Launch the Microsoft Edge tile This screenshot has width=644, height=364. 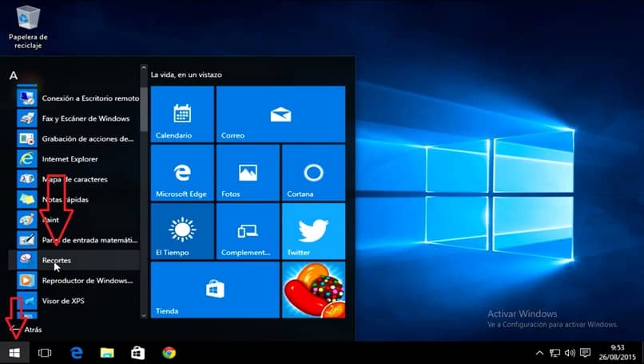pyautogui.click(x=182, y=173)
